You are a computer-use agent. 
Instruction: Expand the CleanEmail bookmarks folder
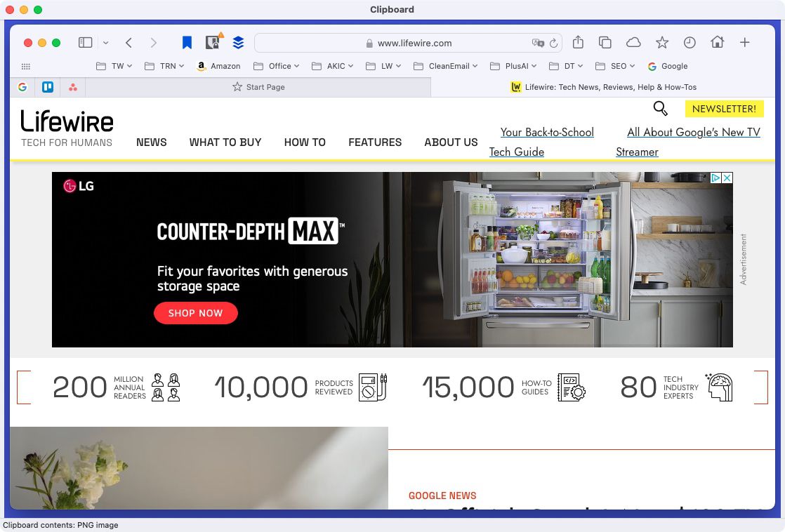coord(444,66)
